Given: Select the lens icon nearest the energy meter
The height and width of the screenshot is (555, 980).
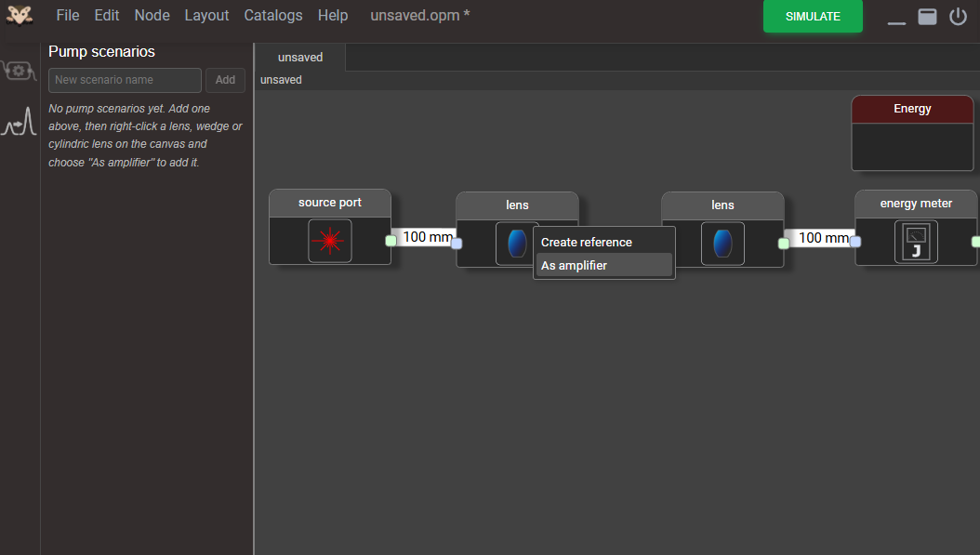Looking at the screenshot, I should (722, 244).
